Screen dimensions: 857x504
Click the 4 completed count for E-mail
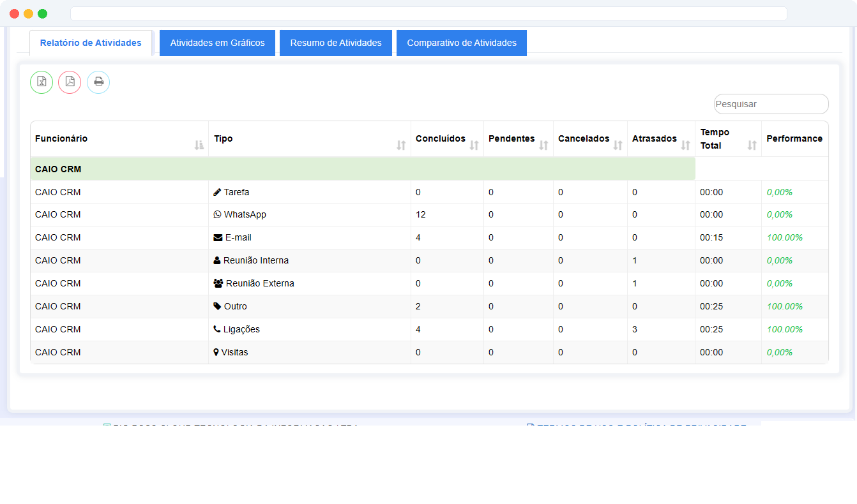pyautogui.click(x=418, y=238)
